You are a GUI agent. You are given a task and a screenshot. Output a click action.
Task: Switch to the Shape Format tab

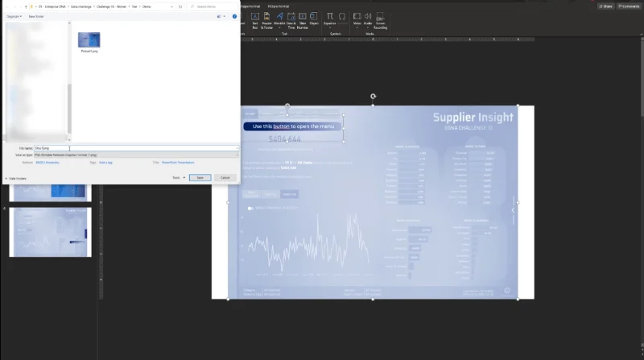(x=250, y=6)
